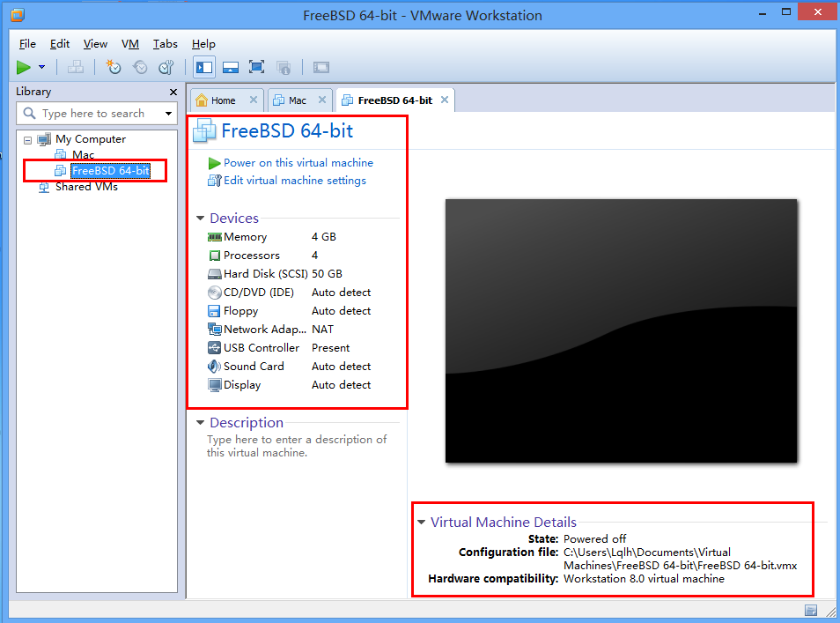Image resolution: width=840 pixels, height=623 pixels.
Task: Click the Send Ctrl+Alt+Del toolbar icon
Action: coord(76,68)
